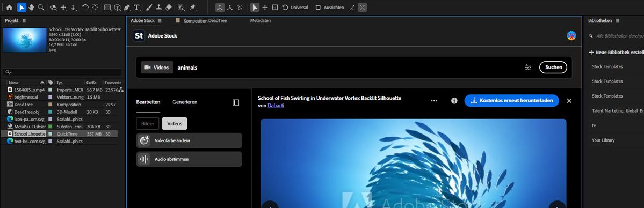Select the Orbit camera tool

coord(53,8)
